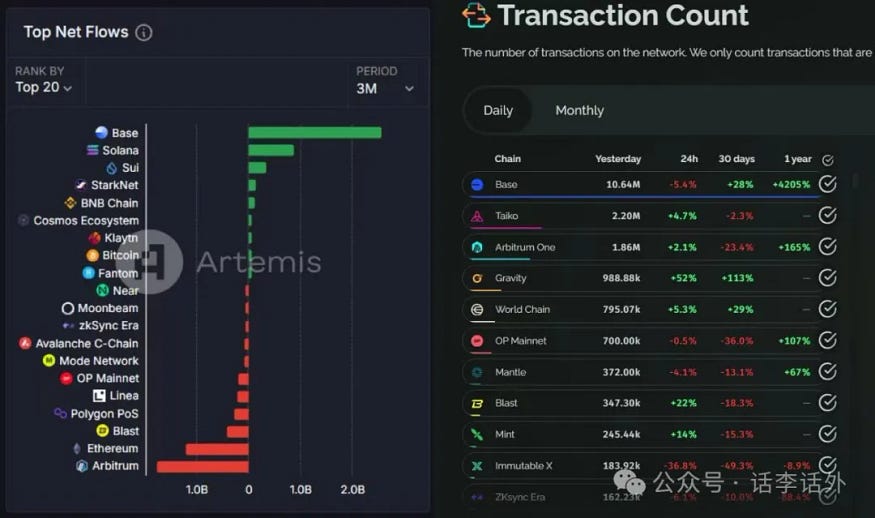Sort by the Chain column header
The image size is (875, 518).
tap(507, 159)
